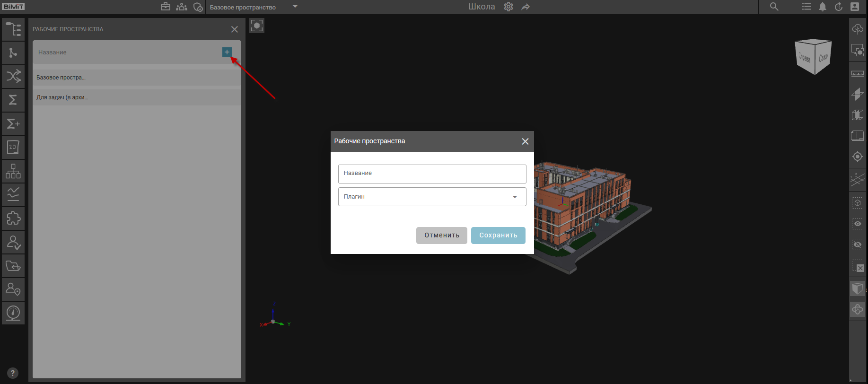Toggle hide-selected crossed eye icon
This screenshot has width=868, height=384.
(x=857, y=244)
